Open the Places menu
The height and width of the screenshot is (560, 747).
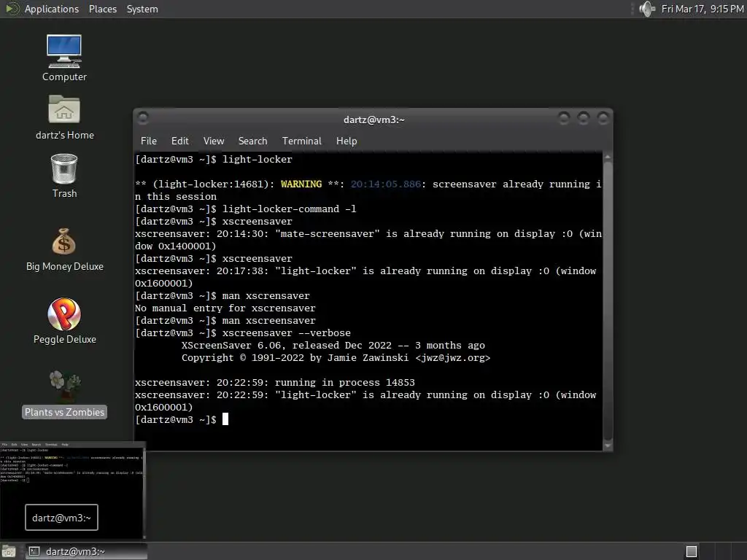[x=103, y=9]
